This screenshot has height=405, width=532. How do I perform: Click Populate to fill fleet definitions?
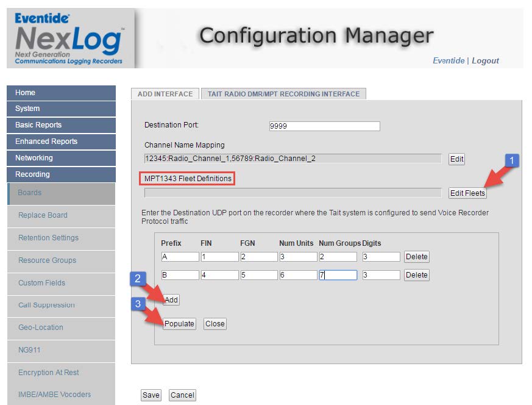pyautogui.click(x=179, y=324)
